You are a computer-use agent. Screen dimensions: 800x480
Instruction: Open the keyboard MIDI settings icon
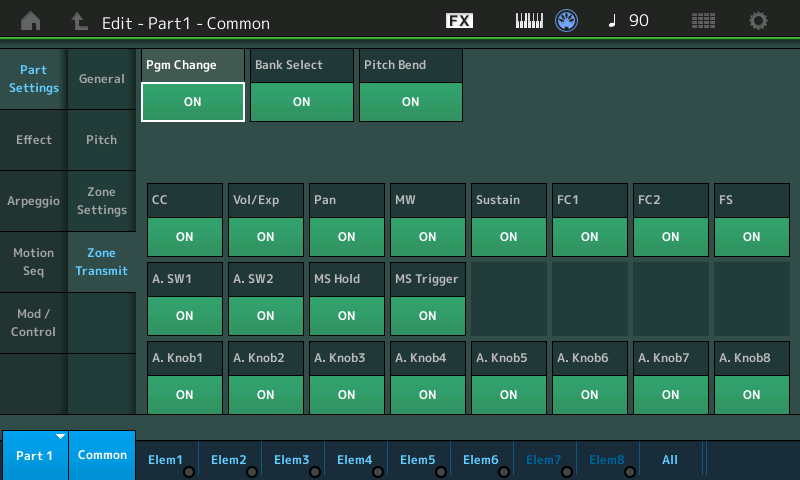click(529, 21)
